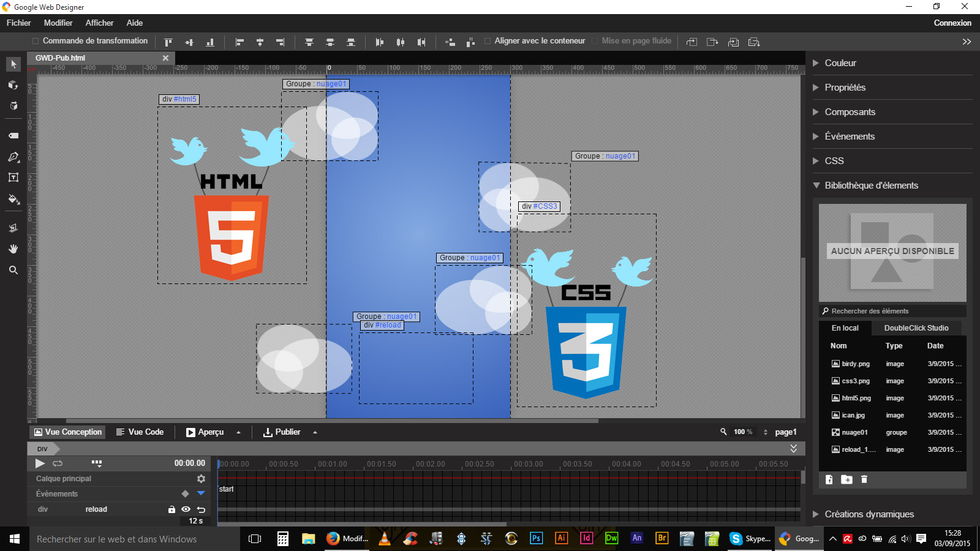The height and width of the screenshot is (551, 980).
Task: Expand the Événements panel
Action: pos(816,137)
